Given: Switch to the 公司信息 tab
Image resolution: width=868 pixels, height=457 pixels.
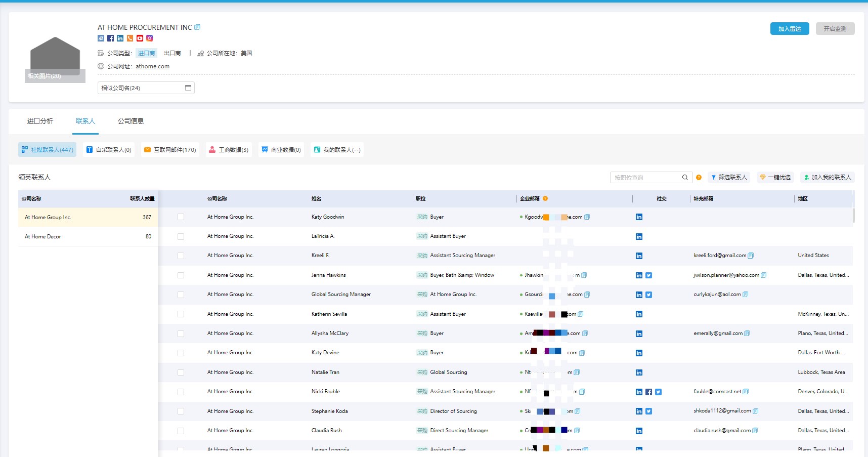Looking at the screenshot, I should click(131, 121).
